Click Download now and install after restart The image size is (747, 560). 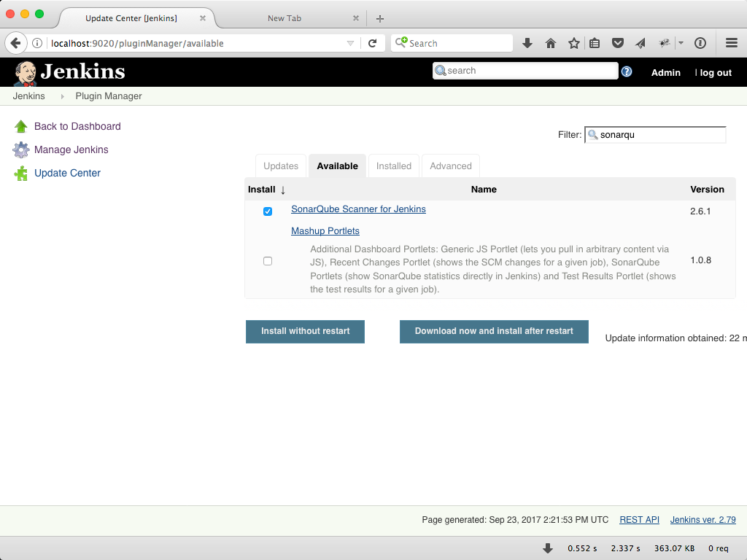[x=494, y=332]
